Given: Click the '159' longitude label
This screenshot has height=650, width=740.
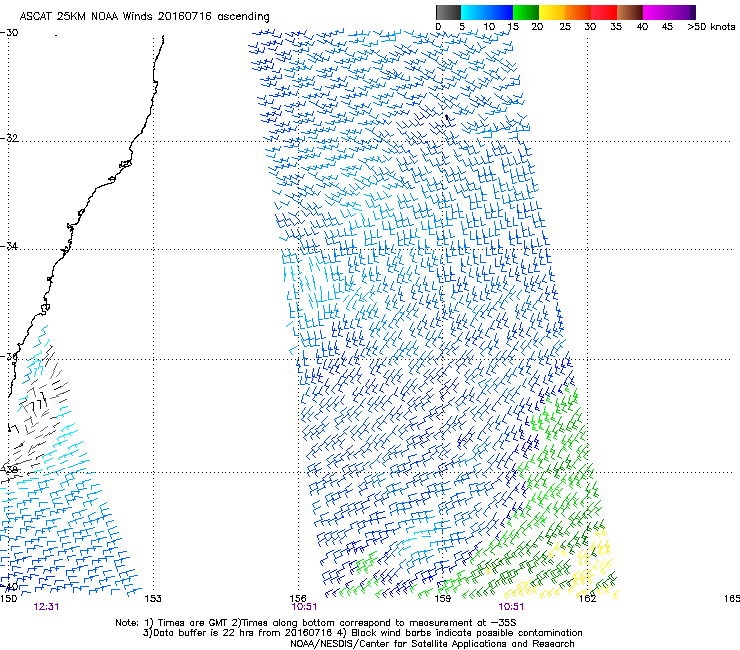Looking at the screenshot, I should tap(442, 599).
